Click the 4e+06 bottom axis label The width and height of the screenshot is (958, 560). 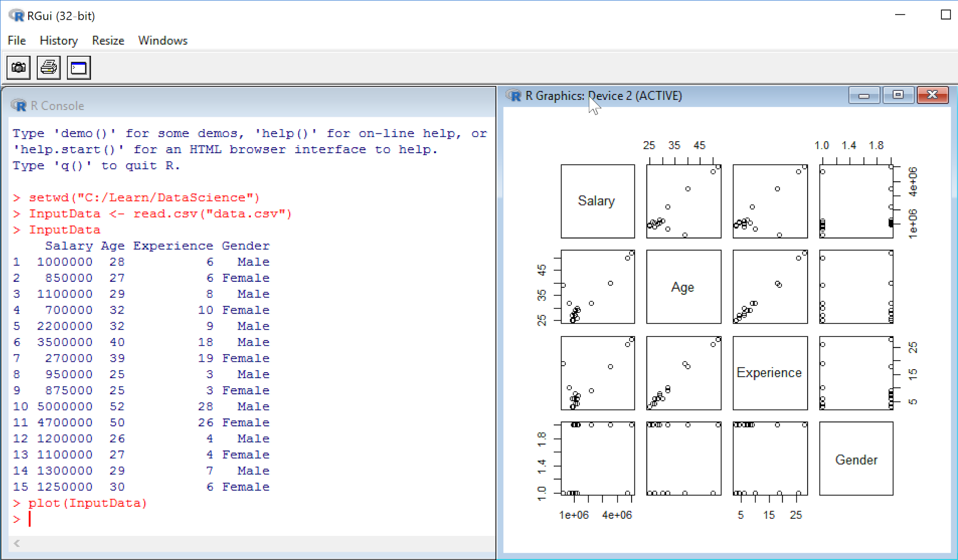[617, 515]
